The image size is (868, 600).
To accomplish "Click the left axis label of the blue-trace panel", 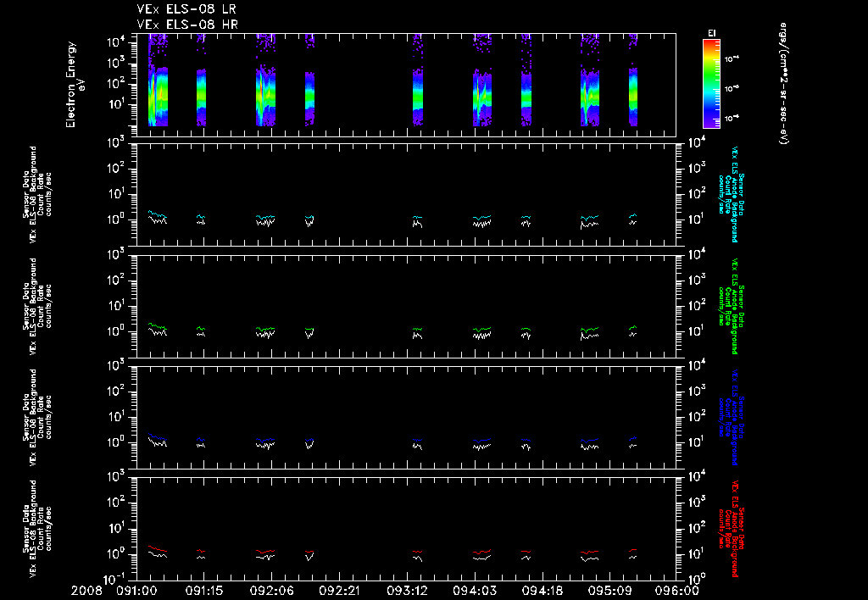I will (x=37, y=417).
